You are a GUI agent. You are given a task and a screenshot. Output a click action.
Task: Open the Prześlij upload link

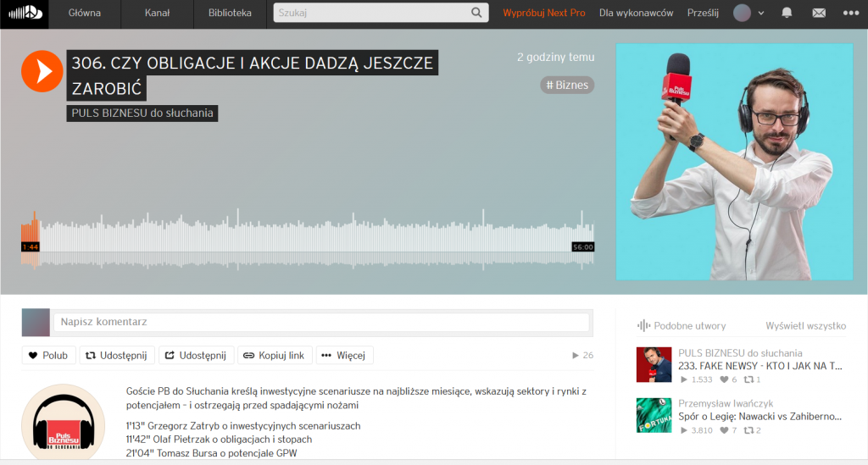(x=703, y=13)
